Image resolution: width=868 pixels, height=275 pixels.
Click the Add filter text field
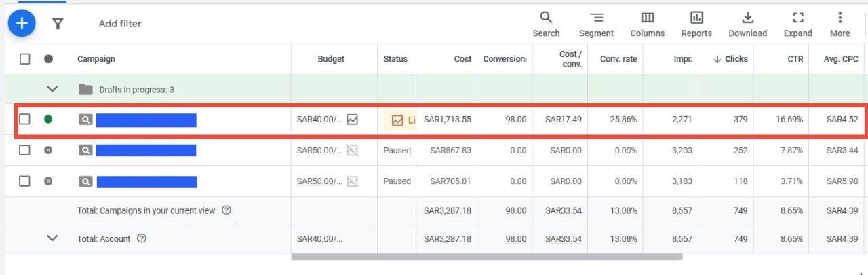120,24
